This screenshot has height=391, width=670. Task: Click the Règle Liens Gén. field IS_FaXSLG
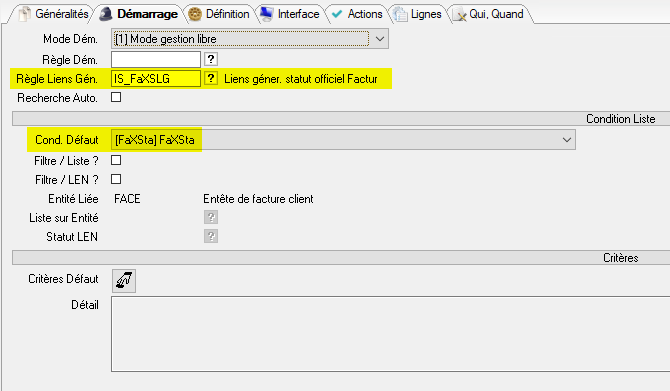(156, 79)
